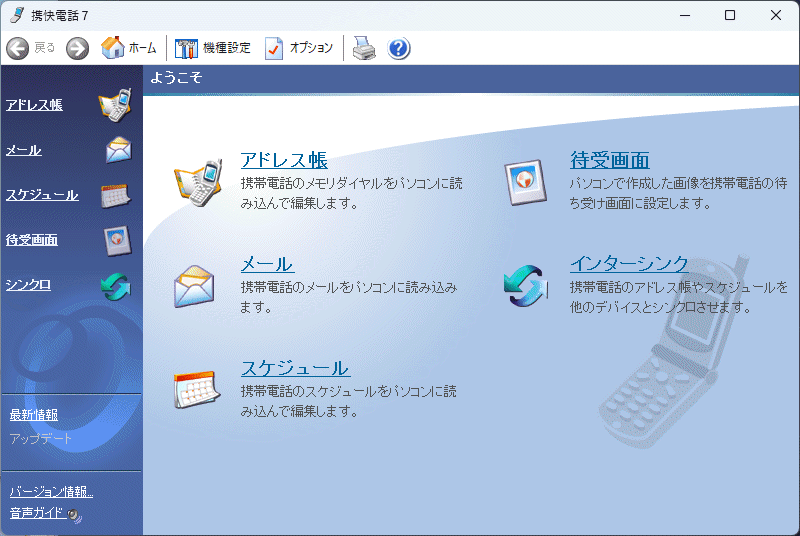Click sidebar address book phone icon
This screenshot has width=800, height=536.
coord(116,105)
